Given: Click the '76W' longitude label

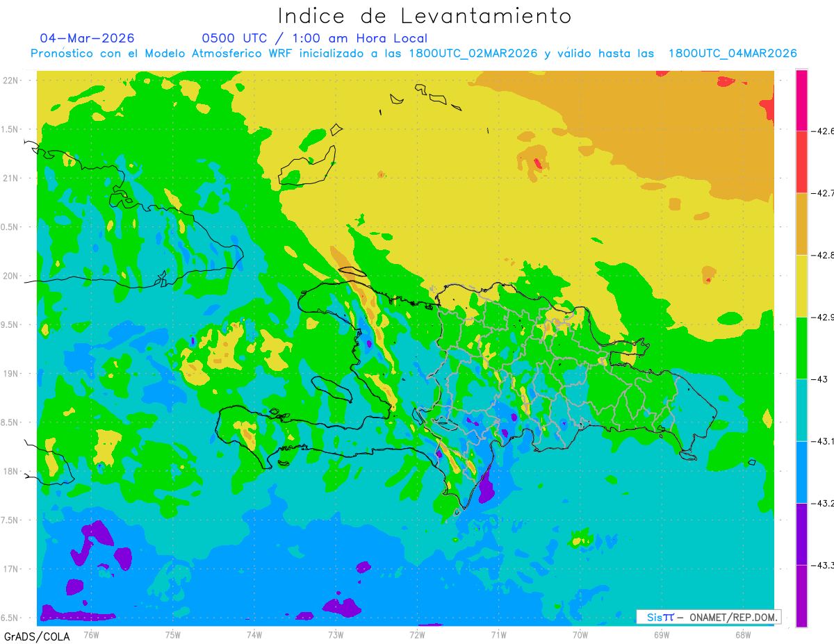Looking at the screenshot, I should [91, 634].
